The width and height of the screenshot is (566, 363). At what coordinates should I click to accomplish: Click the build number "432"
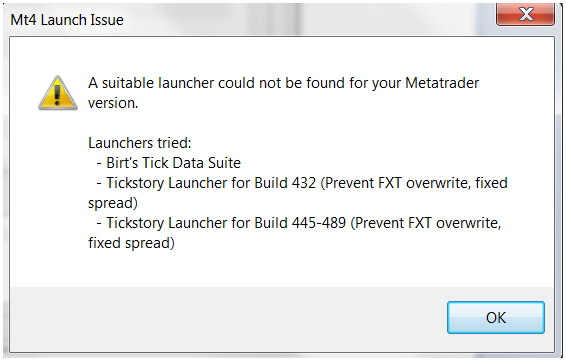coord(304,183)
